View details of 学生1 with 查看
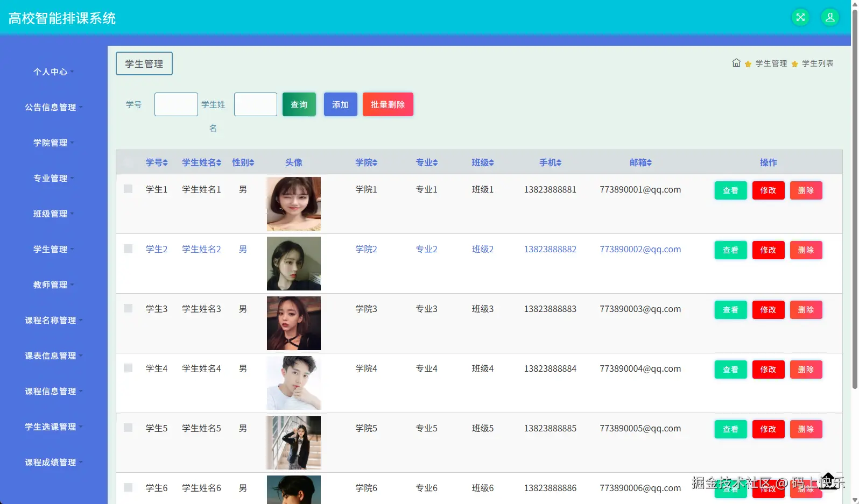This screenshot has width=859, height=504. tap(730, 190)
